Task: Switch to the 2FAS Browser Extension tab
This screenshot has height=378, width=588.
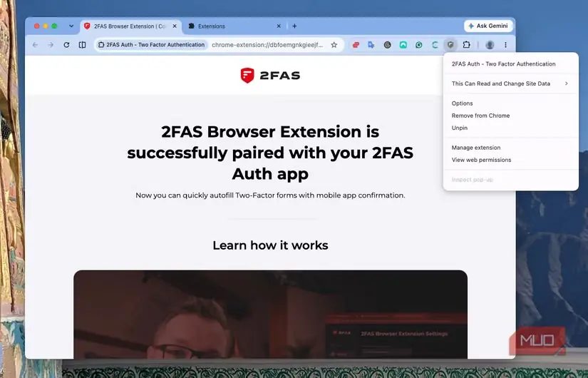Action: coord(130,26)
